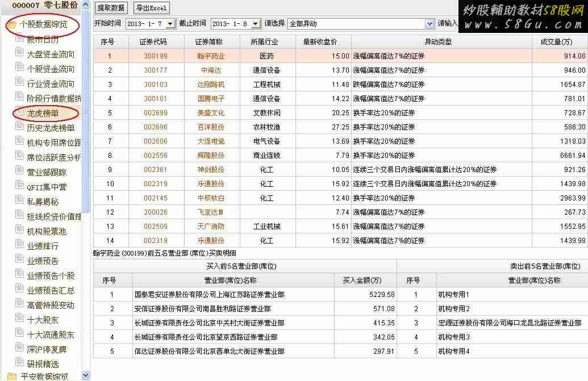This screenshot has width=588, height=381.
Task: Select 业绩预告 in the sidebar
Action: [43, 261]
